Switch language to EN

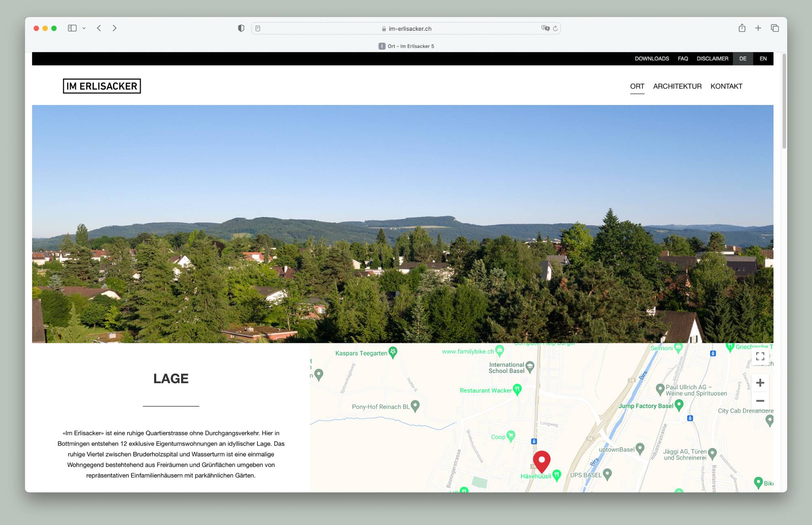pyautogui.click(x=763, y=59)
